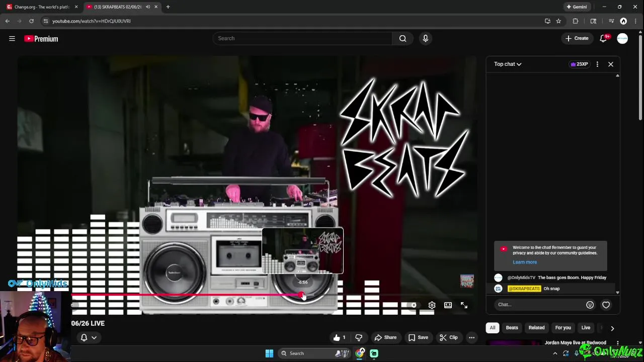The width and height of the screenshot is (644, 362).
Task: Click the 25XP points badge
Action: [x=579, y=64]
